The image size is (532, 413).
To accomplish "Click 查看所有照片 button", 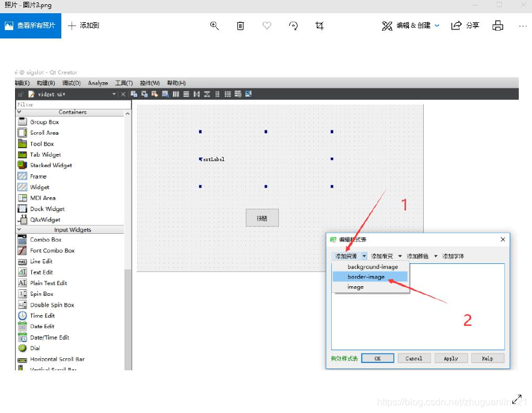I will [31, 25].
